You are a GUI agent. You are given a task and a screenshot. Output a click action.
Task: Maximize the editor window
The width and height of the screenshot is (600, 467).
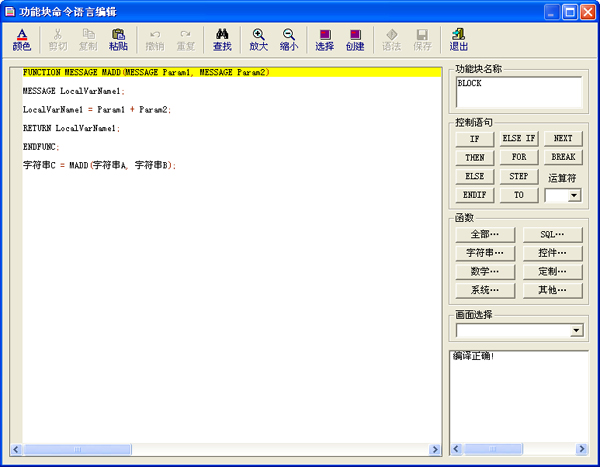click(x=569, y=12)
